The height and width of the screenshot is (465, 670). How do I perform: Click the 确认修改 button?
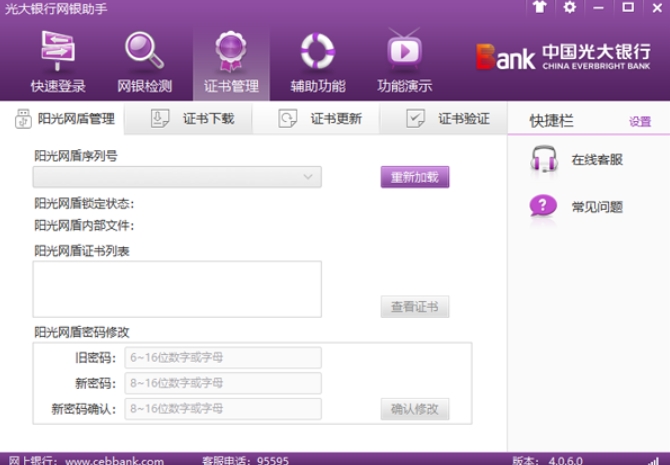click(x=414, y=409)
